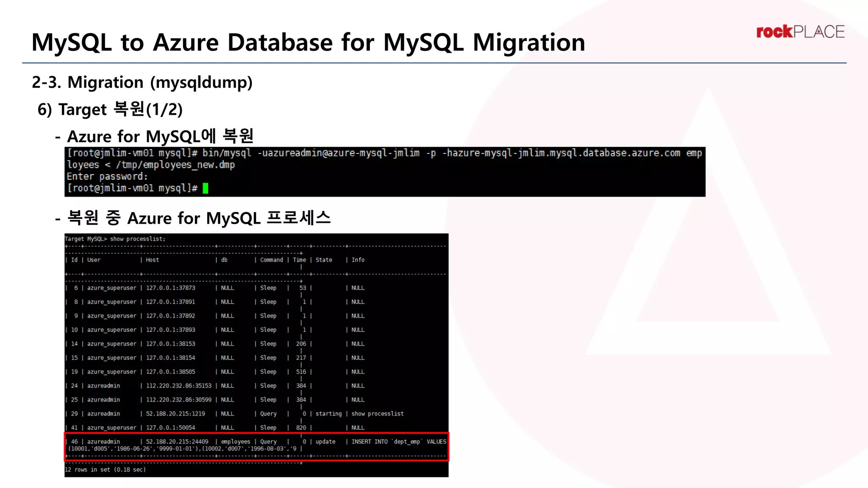The height and width of the screenshot is (488, 868).
Task: Click host '127.0.0.1:37873' cell
Action: pyautogui.click(x=170, y=288)
